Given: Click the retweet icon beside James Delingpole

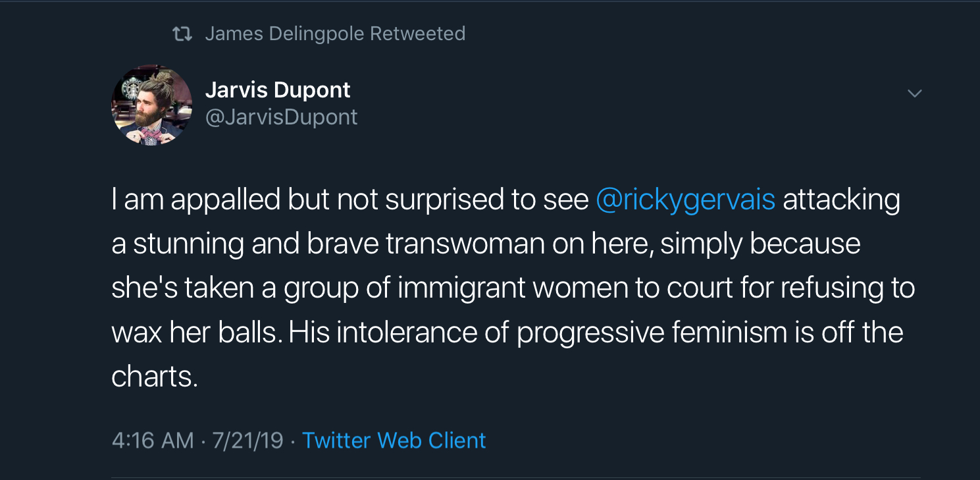Looking at the screenshot, I should pyautogui.click(x=182, y=34).
